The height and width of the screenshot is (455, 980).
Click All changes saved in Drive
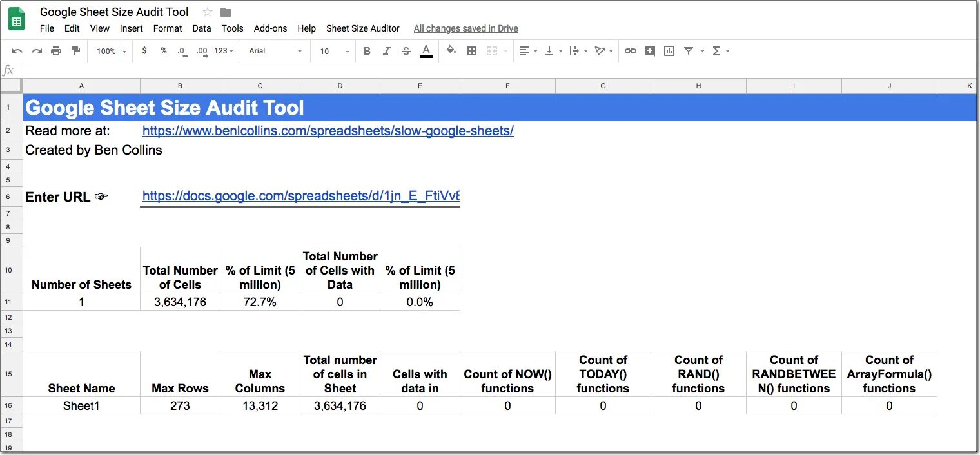(466, 28)
